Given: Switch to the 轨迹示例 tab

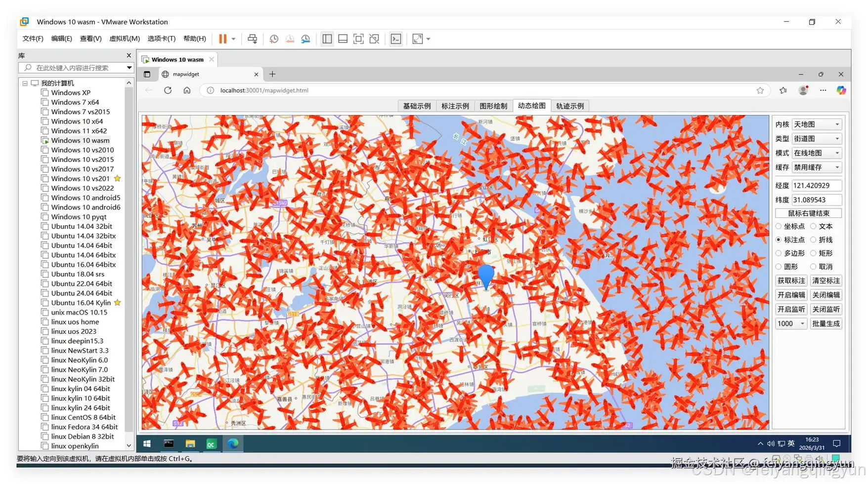Looking at the screenshot, I should pyautogui.click(x=570, y=106).
